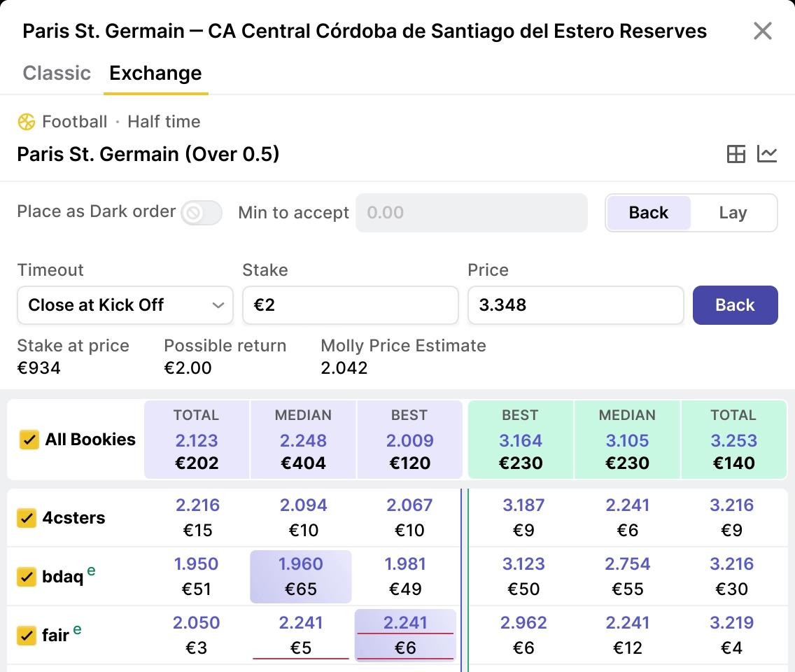This screenshot has width=795, height=672.
Task: Select the Exchange tab
Action: pyautogui.click(x=155, y=73)
